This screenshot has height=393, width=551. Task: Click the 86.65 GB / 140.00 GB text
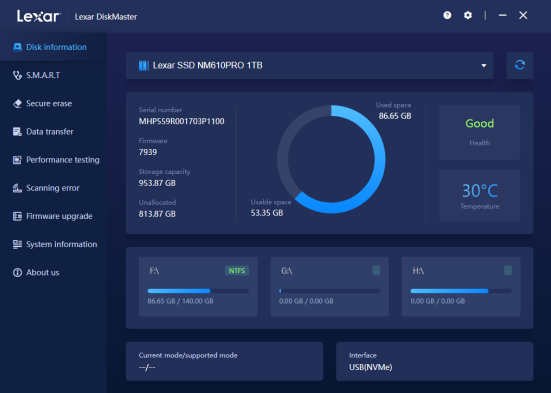[180, 301]
